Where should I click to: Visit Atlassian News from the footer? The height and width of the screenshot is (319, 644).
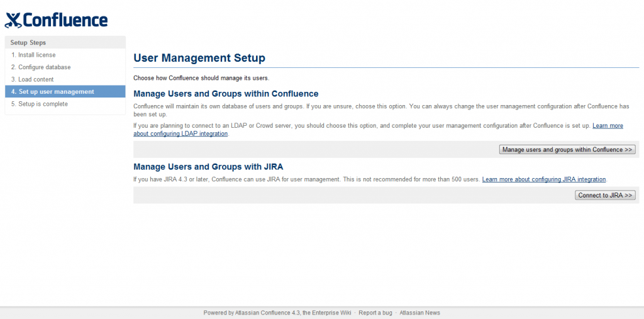pyautogui.click(x=419, y=313)
